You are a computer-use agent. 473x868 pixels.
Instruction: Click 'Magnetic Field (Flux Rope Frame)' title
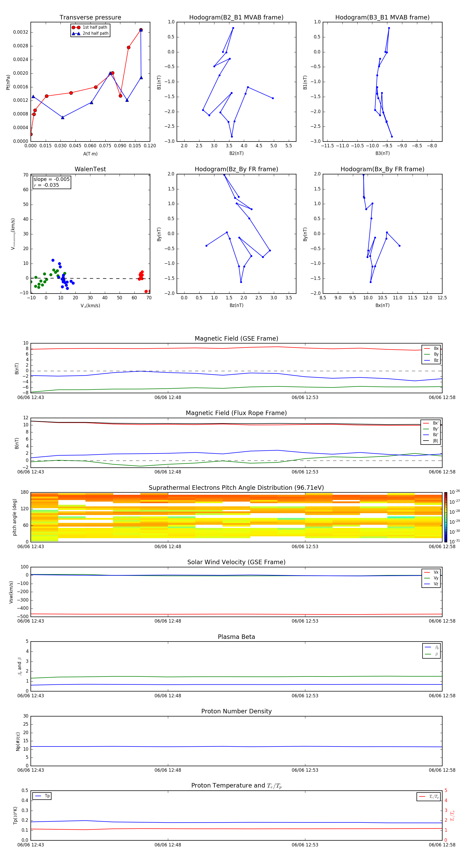(236, 413)
